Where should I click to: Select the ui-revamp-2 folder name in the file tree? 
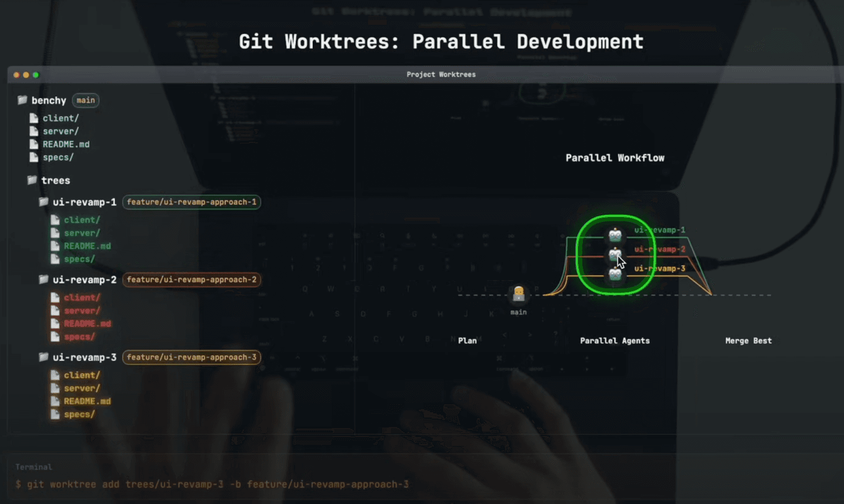pyautogui.click(x=84, y=279)
